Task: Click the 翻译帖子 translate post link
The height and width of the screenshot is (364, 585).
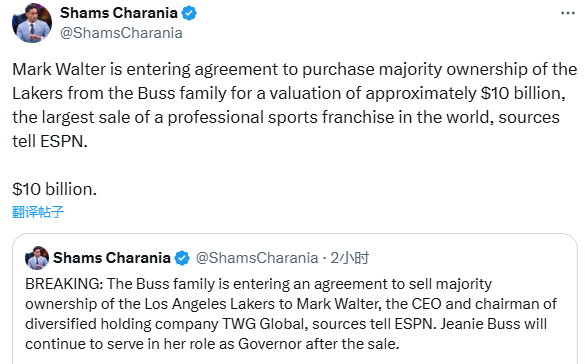Action: [x=38, y=212]
